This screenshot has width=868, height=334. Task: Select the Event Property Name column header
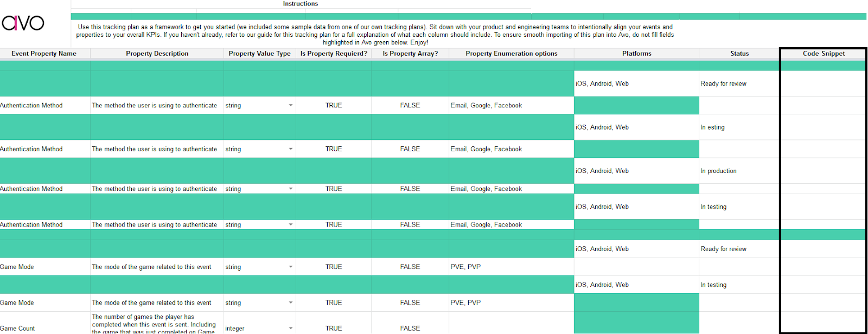pos(44,54)
